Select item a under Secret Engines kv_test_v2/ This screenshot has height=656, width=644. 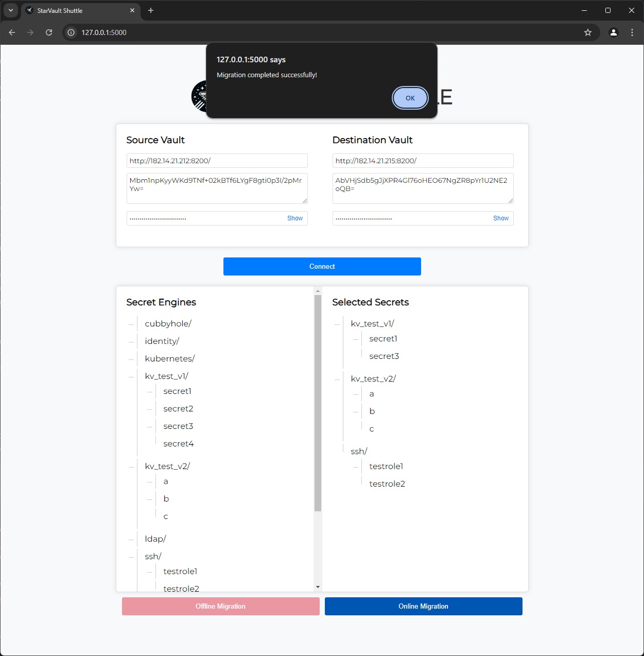click(166, 481)
